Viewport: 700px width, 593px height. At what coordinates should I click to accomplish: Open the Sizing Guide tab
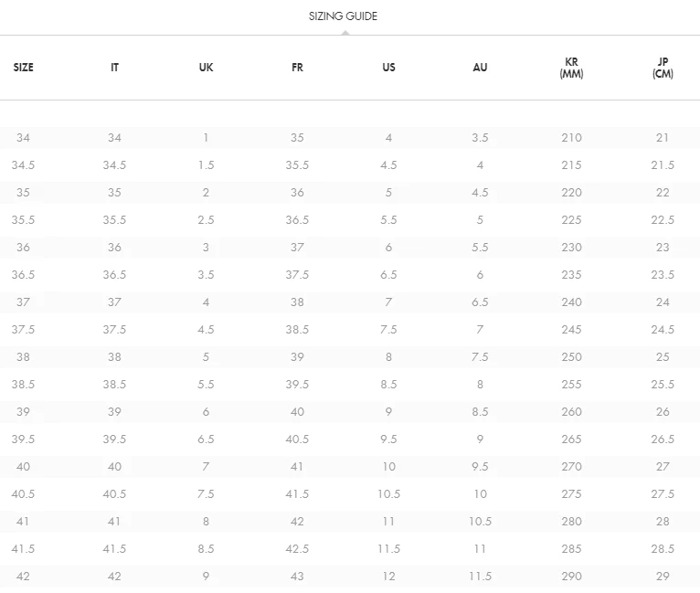coord(343,16)
